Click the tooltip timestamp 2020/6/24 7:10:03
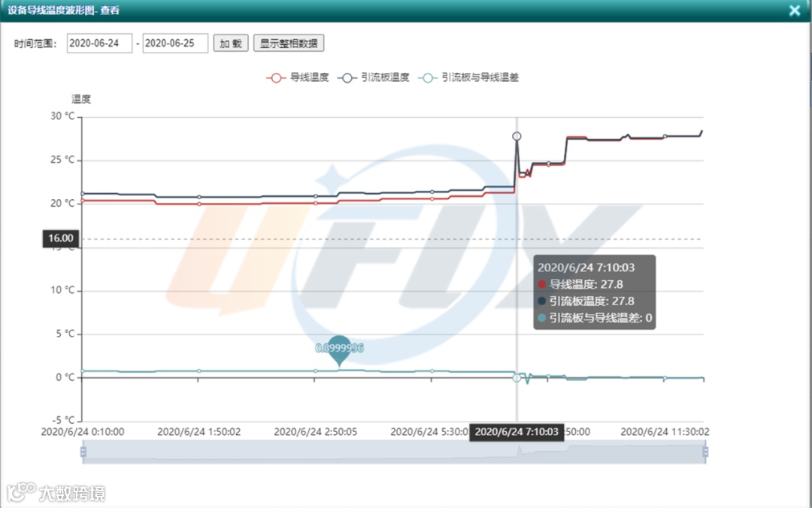Image resolution: width=812 pixels, height=508 pixels. [x=586, y=268]
